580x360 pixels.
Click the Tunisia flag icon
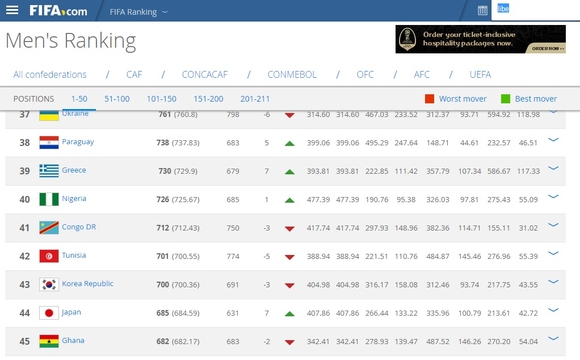click(49, 256)
